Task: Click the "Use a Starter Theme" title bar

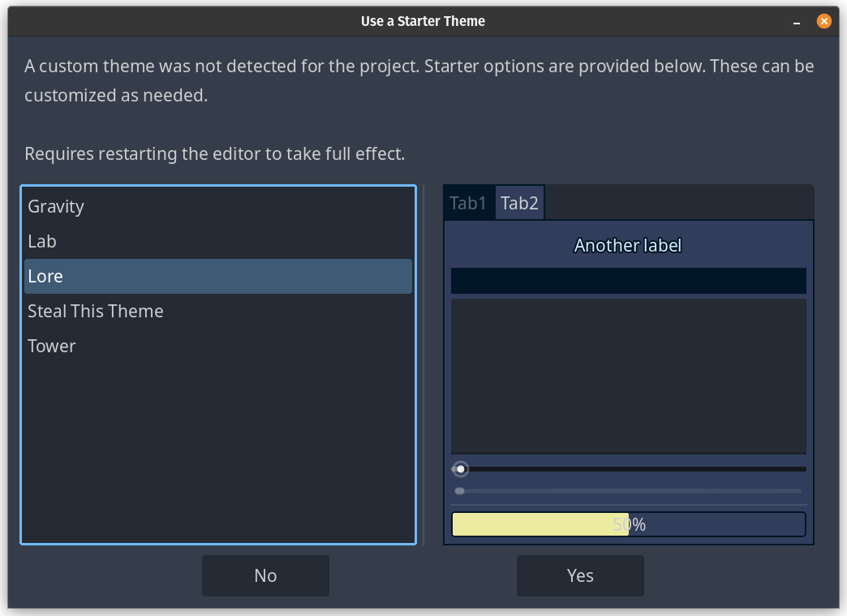Action: click(x=422, y=21)
